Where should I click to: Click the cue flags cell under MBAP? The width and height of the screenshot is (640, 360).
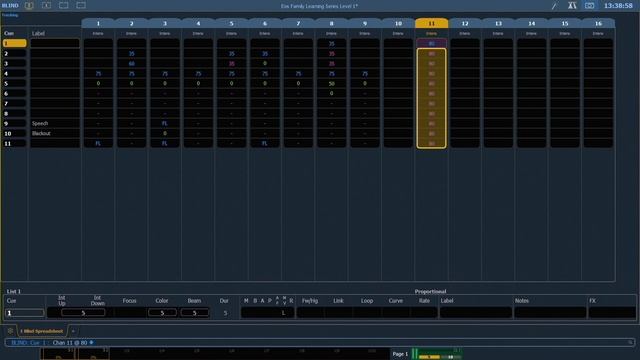tap(268, 313)
